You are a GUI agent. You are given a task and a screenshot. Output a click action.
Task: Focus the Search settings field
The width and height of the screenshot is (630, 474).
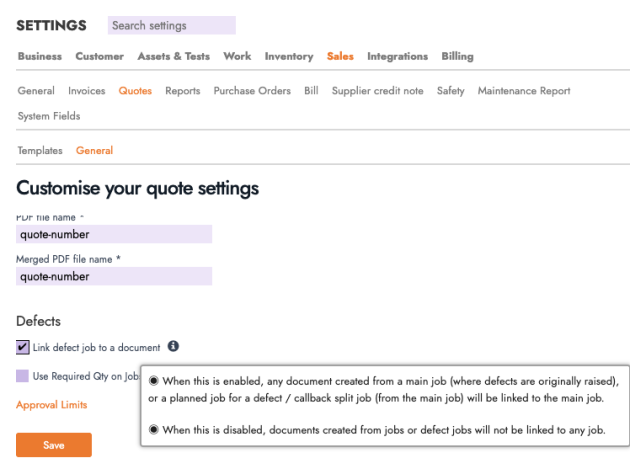click(172, 25)
